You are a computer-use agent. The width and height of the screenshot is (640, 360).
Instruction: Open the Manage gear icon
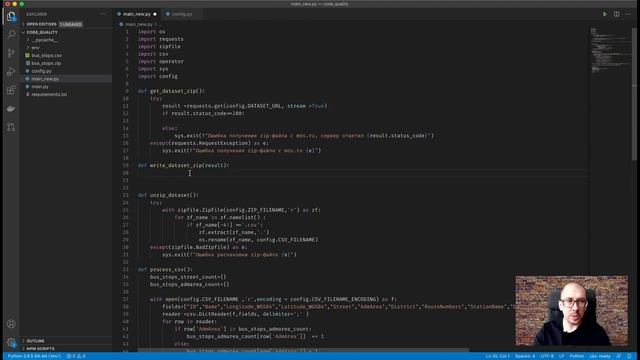11,342
